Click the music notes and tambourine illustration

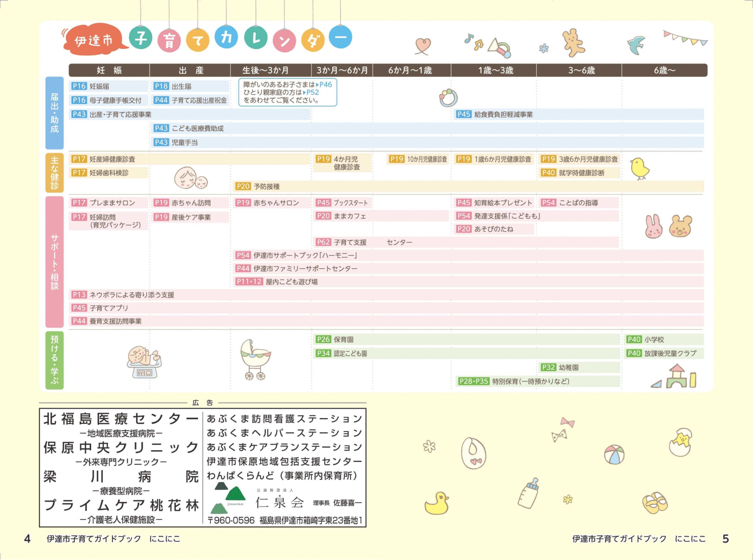pos(488,46)
